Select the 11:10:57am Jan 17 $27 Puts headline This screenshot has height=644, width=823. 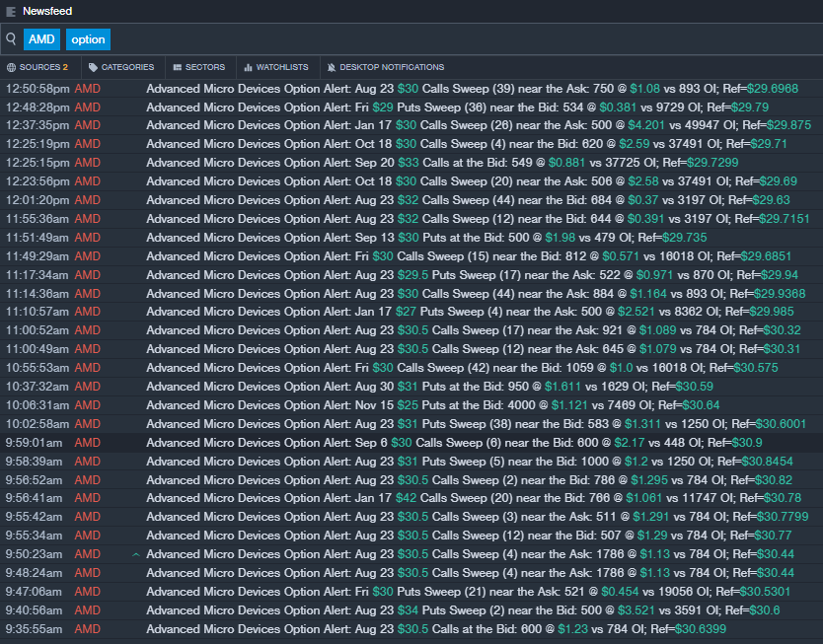pyautogui.click(x=470, y=312)
